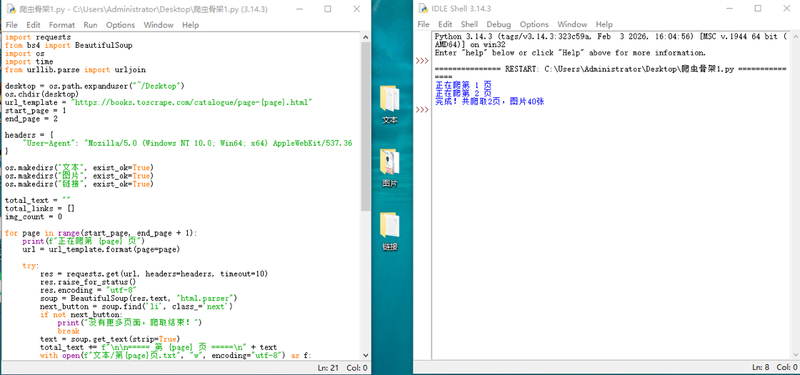Screen dimensions: 800x375
Task: Open the editor's File menu
Action: tap(11, 25)
